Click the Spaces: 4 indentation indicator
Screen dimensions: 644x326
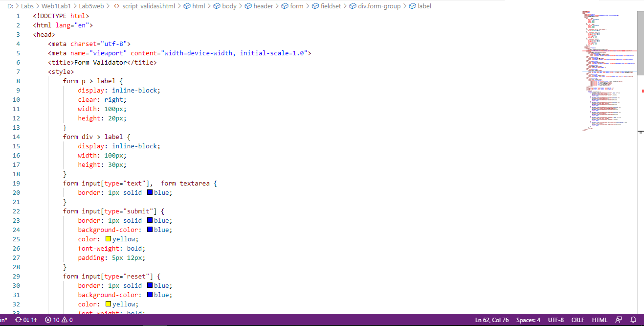528,319
